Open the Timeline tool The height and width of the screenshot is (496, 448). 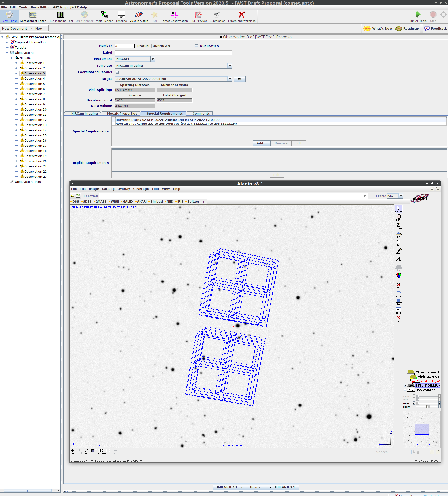(121, 16)
